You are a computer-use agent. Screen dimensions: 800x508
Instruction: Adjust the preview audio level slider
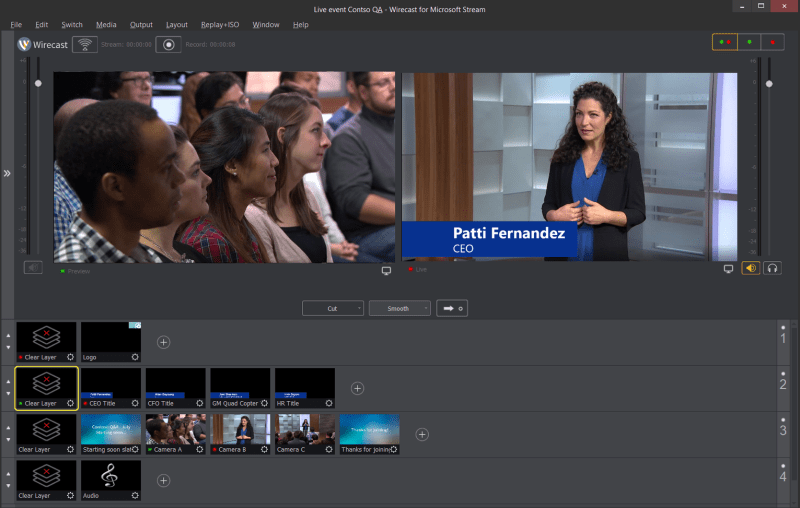pyautogui.click(x=38, y=83)
